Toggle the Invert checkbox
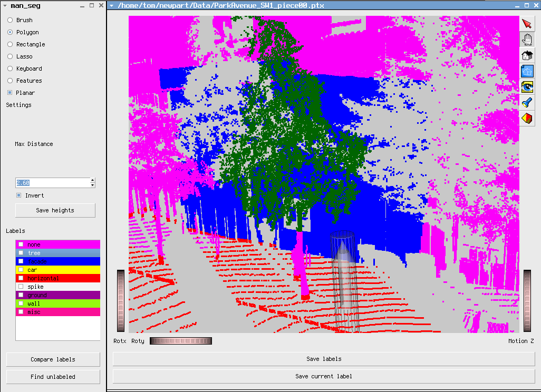 [19, 195]
